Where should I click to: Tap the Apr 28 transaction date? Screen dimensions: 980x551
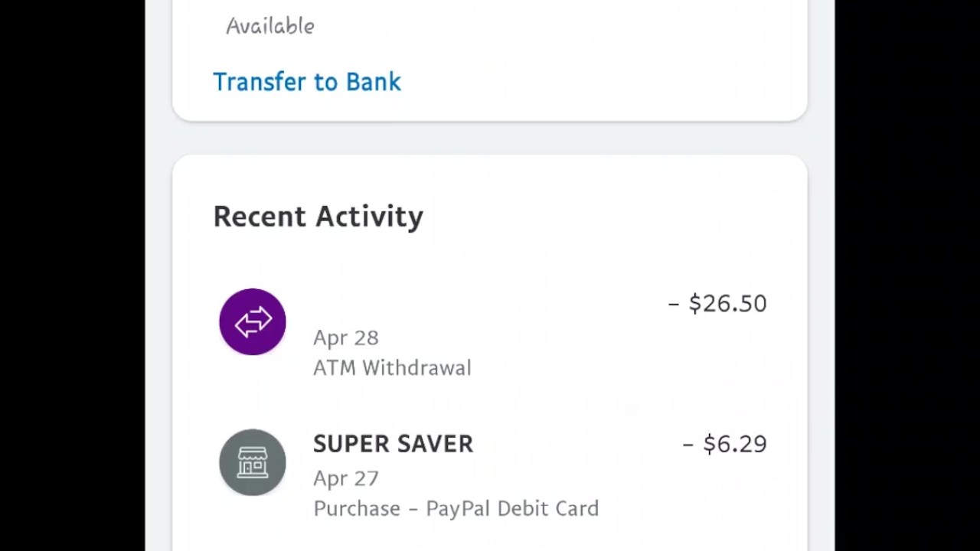pyautogui.click(x=346, y=337)
